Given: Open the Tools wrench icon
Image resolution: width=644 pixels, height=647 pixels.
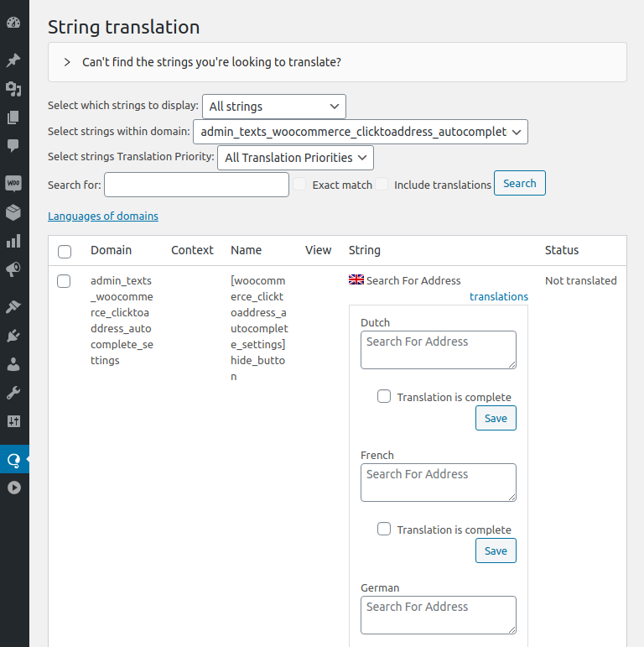Looking at the screenshot, I should [13, 393].
